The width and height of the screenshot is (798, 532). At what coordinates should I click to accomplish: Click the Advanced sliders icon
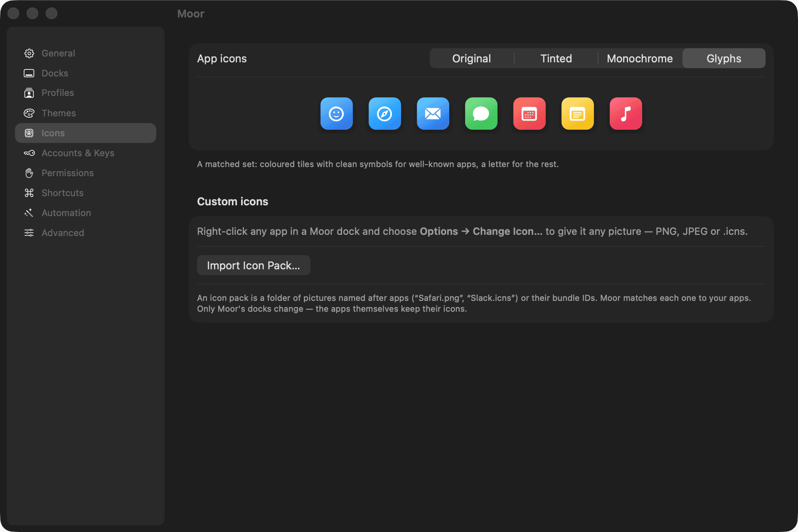click(x=29, y=233)
